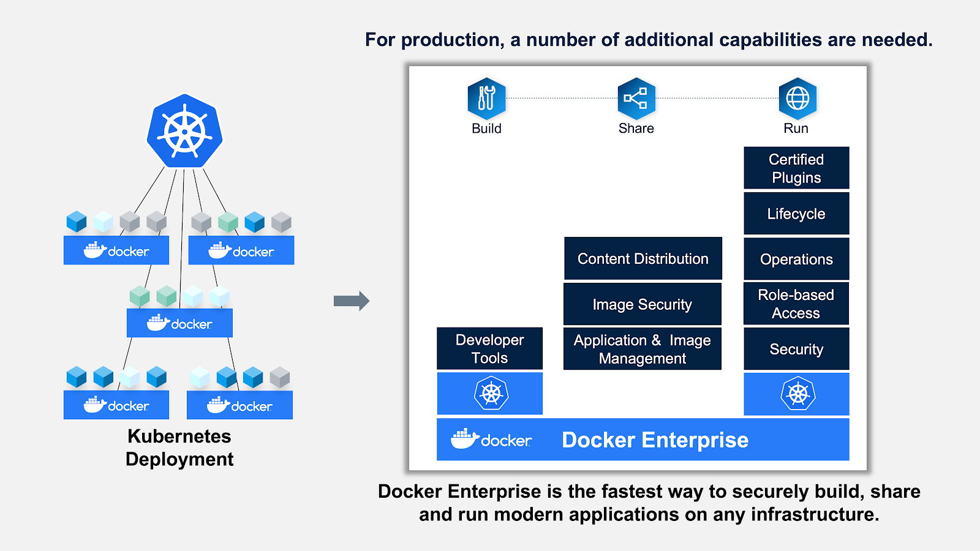Select the Security section
The width and height of the screenshot is (980, 551).
796,349
